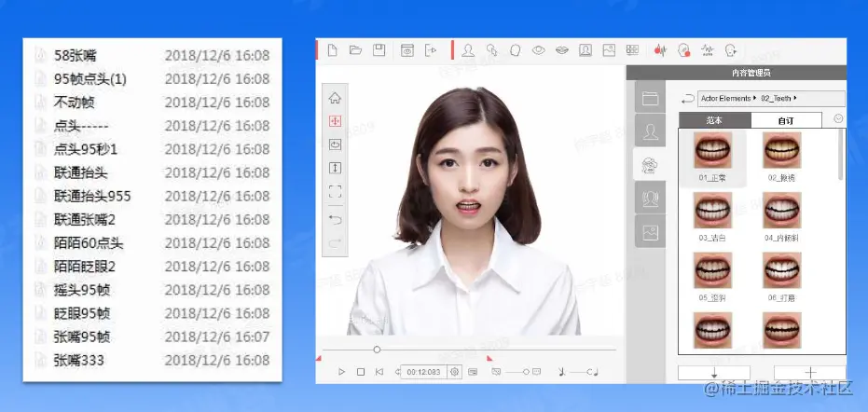The height and width of the screenshot is (412, 868).
Task: Open a project using the folder icon
Action: [355, 50]
